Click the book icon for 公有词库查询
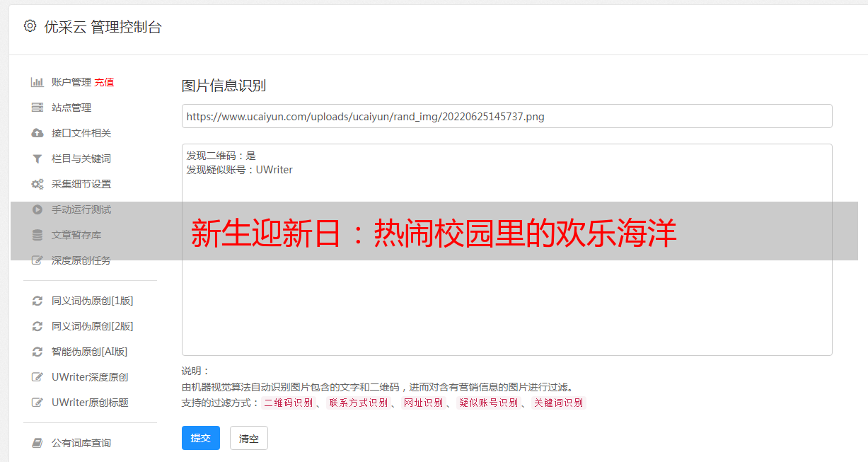 (37, 443)
